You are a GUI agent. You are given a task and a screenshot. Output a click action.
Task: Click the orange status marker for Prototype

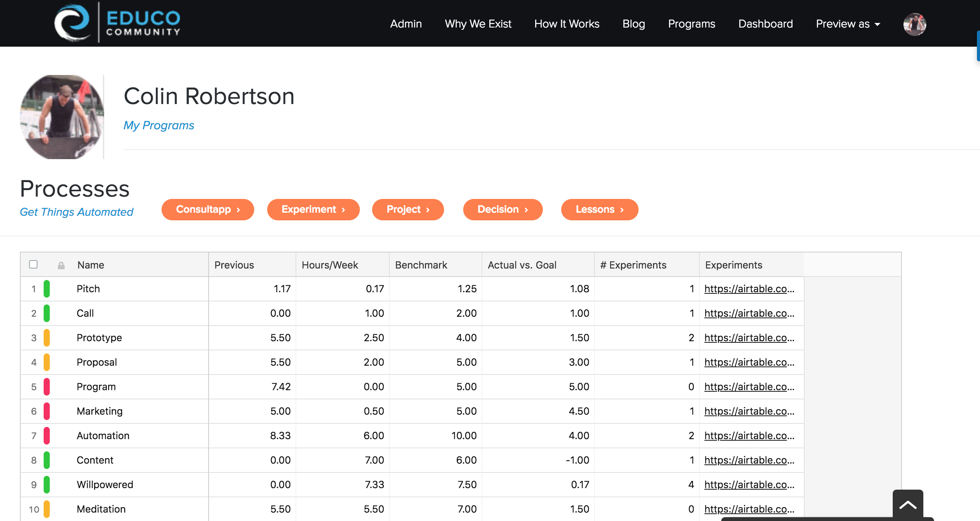(x=46, y=338)
